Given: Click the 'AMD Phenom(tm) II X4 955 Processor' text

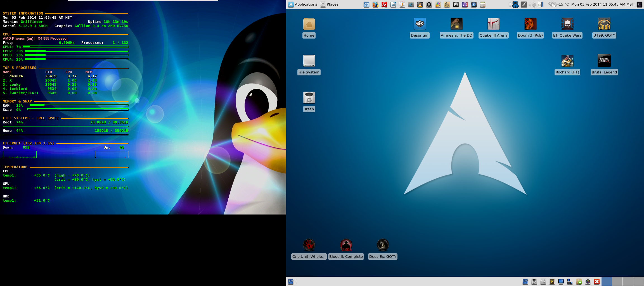Looking at the screenshot, I should tap(35, 39).
